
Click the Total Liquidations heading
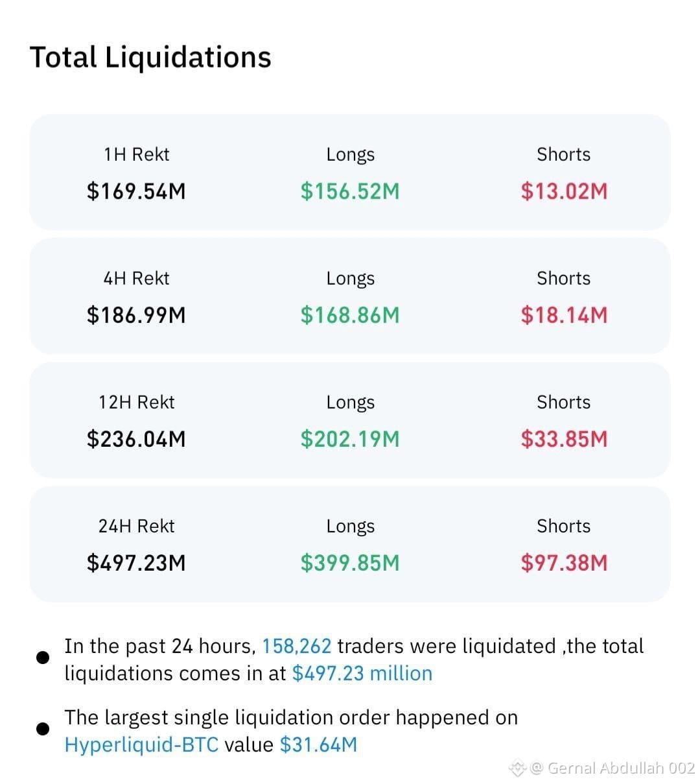(150, 57)
